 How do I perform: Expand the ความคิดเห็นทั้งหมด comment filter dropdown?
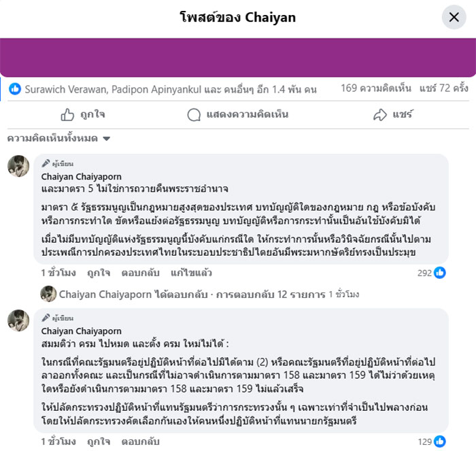pyautogui.click(x=58, y=139)
